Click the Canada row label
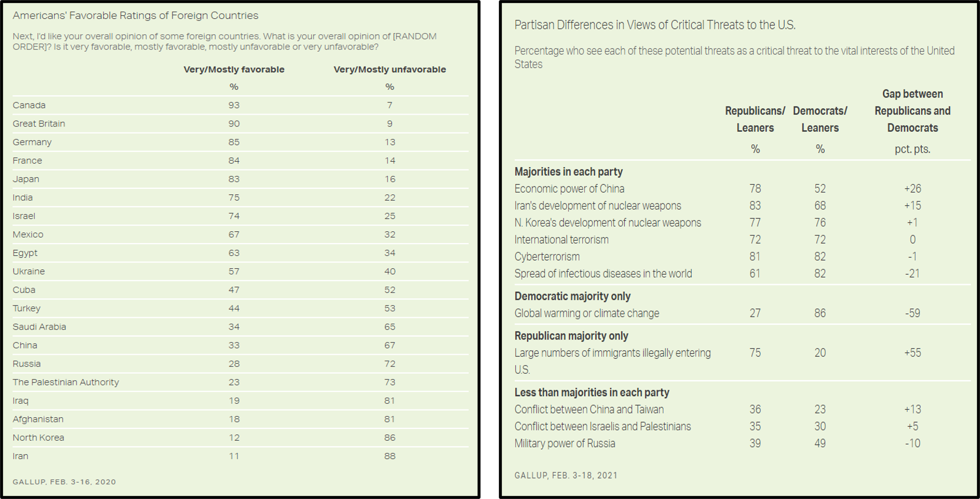The image size is (980, 499). click(29, 105)
